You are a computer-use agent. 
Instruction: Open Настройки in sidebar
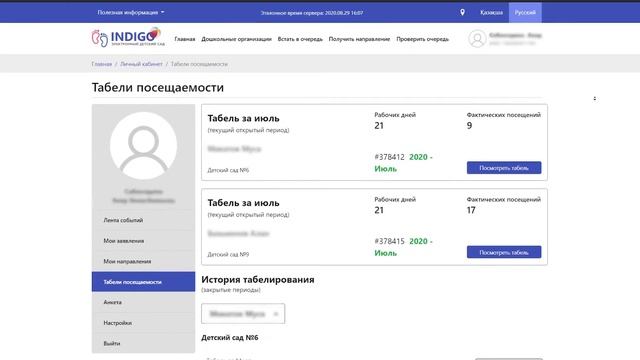click(x=143, y=323)
